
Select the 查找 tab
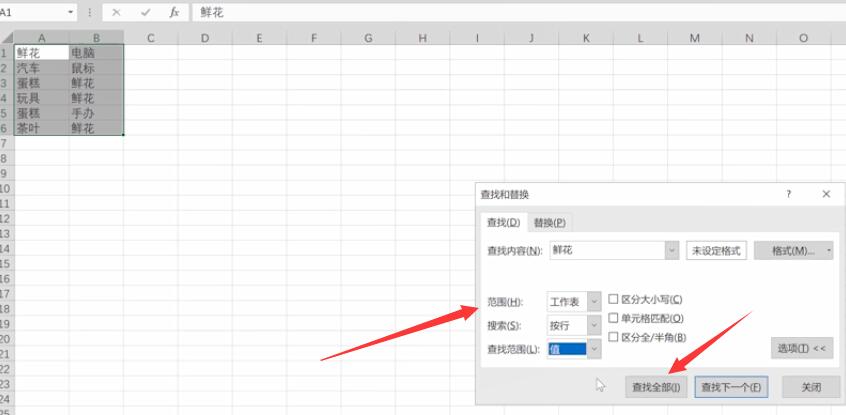[x=503, y=223]
